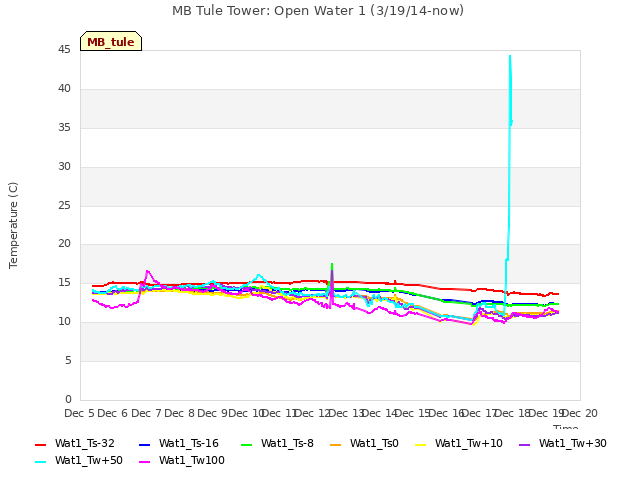Screen dimensions: 640x480
Task: Click the 35 y-axis tick label
Action: [x=64, y=128]
